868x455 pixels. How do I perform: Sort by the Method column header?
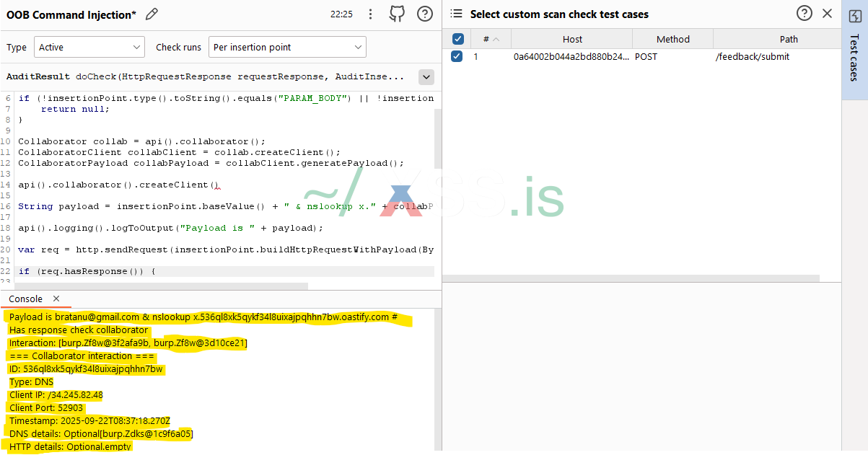[x=673, y=39]
